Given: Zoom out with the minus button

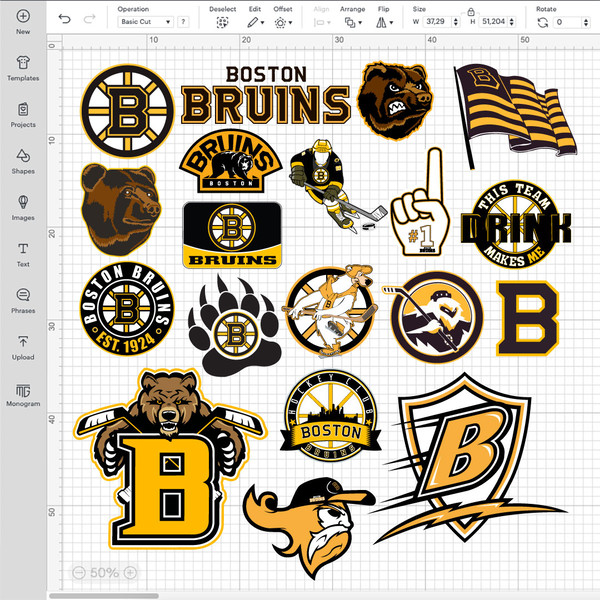Looking at the screenshot, I should [x=79, y=572].
